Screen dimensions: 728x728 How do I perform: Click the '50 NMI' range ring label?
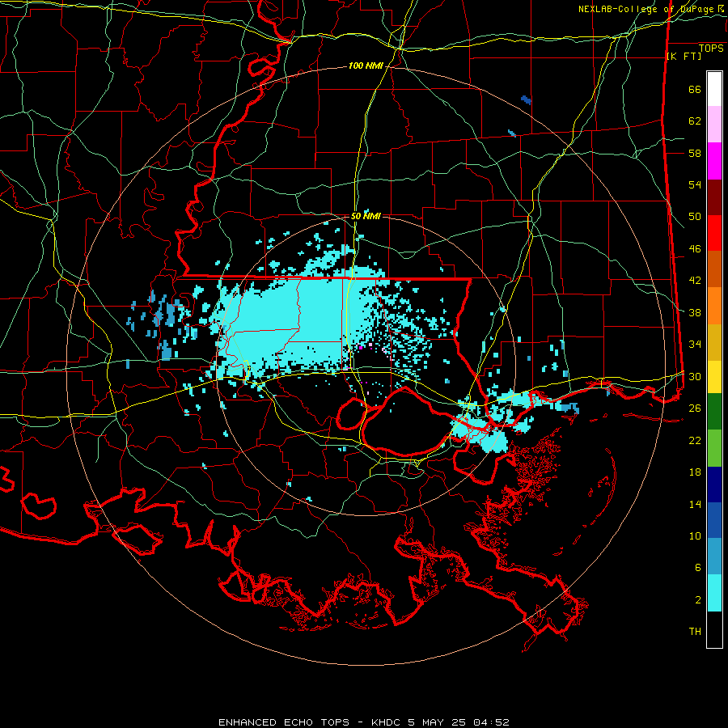366,216
